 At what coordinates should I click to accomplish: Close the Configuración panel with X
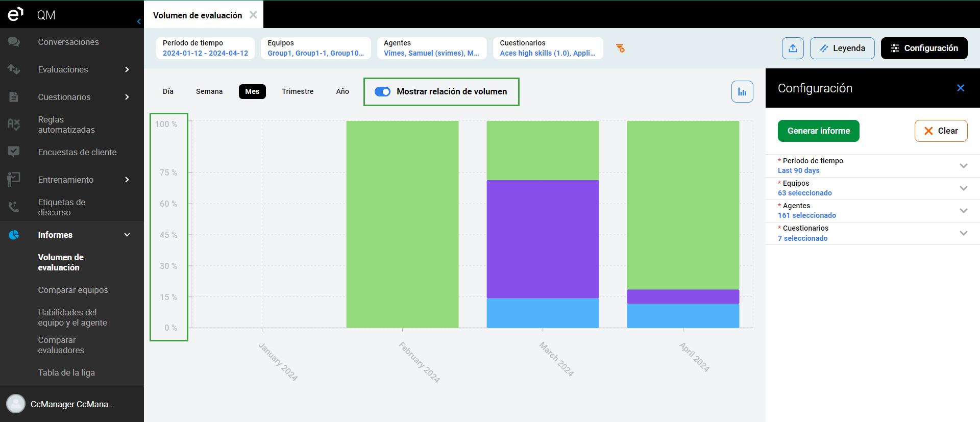coord(961,88)
